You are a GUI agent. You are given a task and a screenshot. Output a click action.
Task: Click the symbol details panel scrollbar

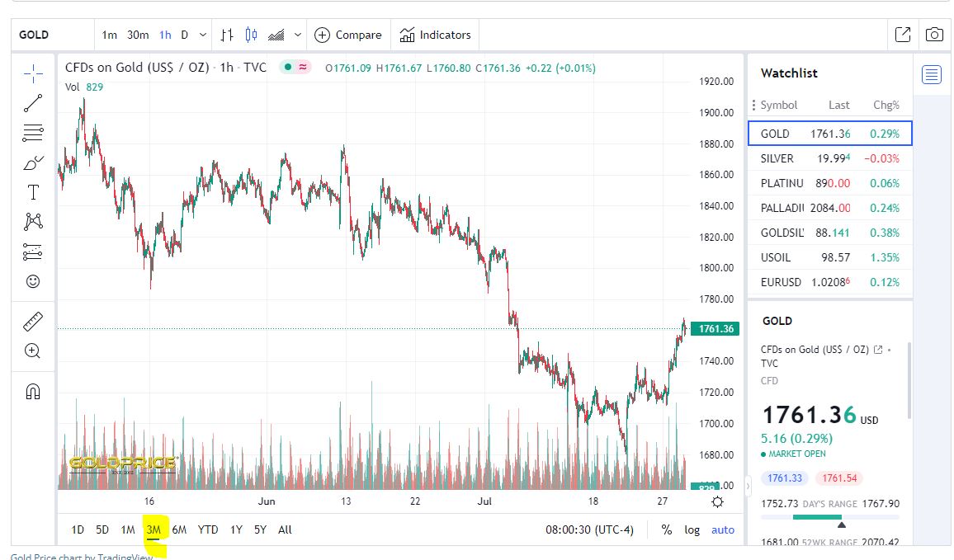[909, 380]
